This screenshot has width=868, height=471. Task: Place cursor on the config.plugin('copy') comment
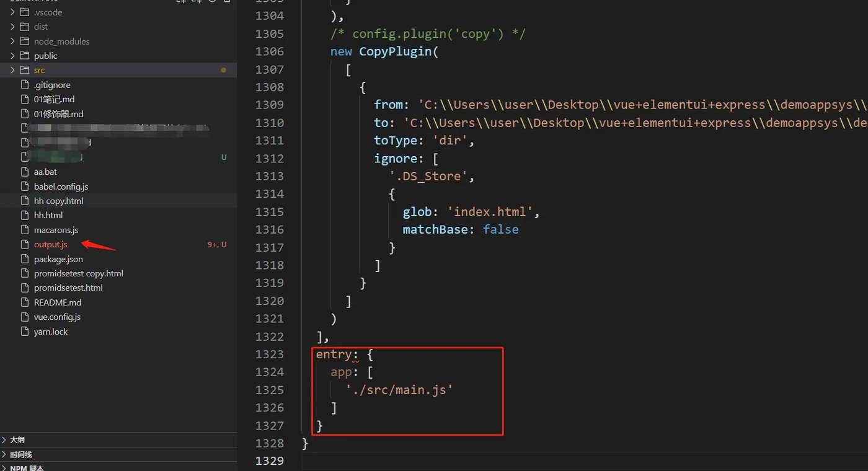428,33
